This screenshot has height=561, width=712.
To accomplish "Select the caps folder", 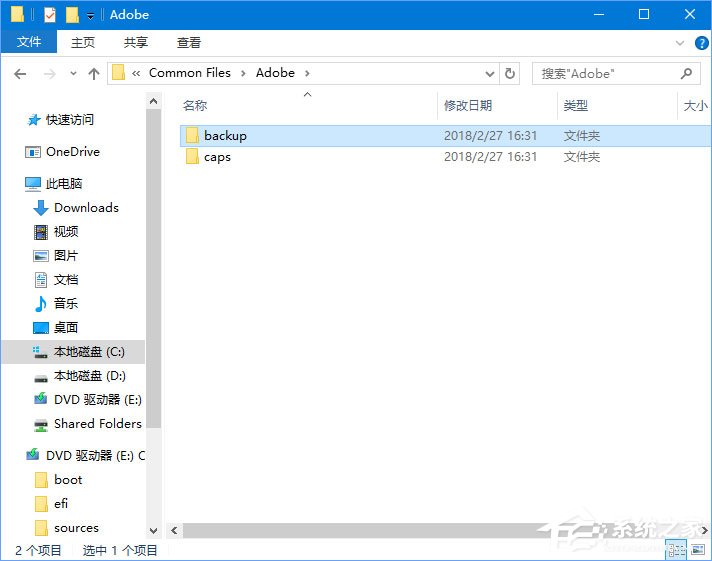I will tap(445, 157).
